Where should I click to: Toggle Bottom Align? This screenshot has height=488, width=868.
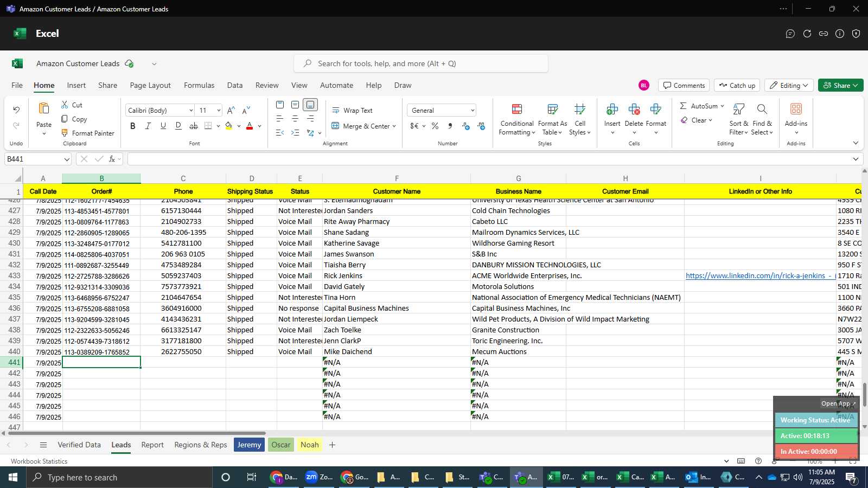pos(310,105)
